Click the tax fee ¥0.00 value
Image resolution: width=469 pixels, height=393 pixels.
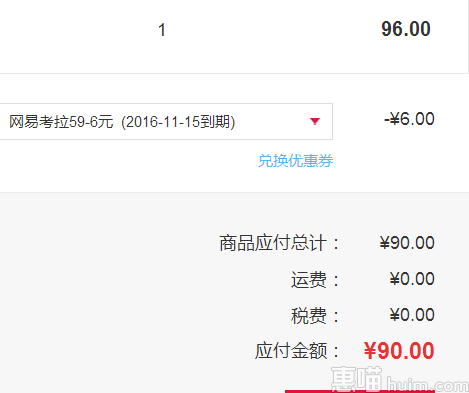pyautogui.click(x=412, y=315)
